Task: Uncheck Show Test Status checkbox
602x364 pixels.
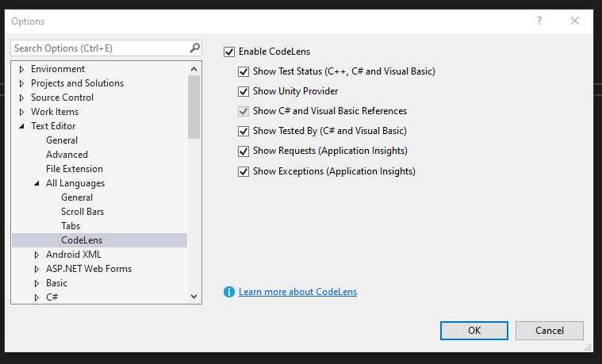Action: coord(244,71)
